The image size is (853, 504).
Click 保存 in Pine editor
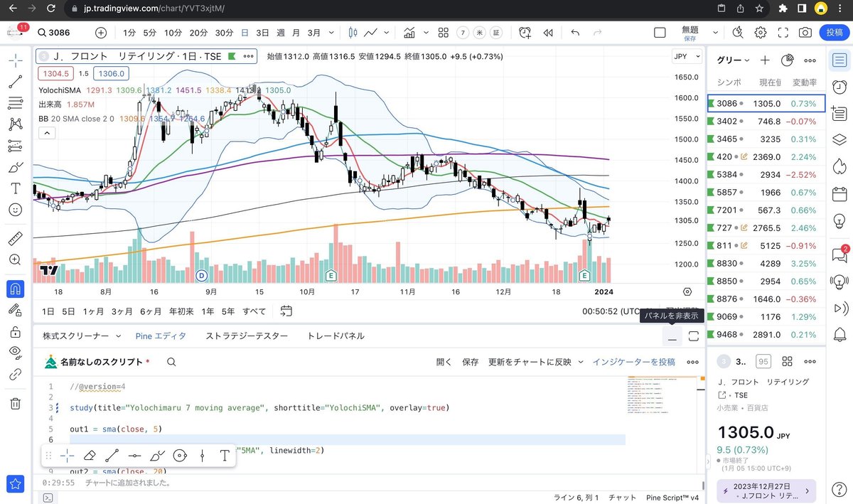(471, 362)
